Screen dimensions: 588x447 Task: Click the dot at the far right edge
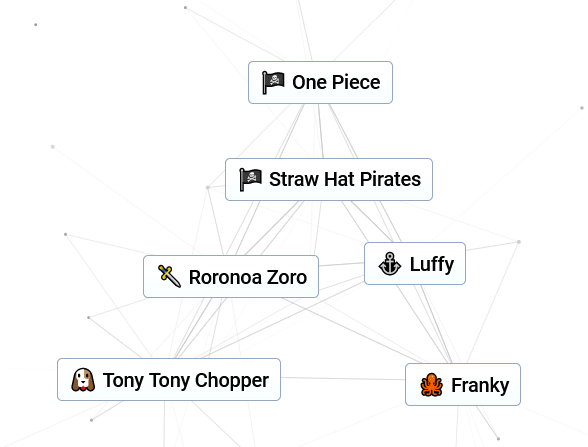(582, 108)
